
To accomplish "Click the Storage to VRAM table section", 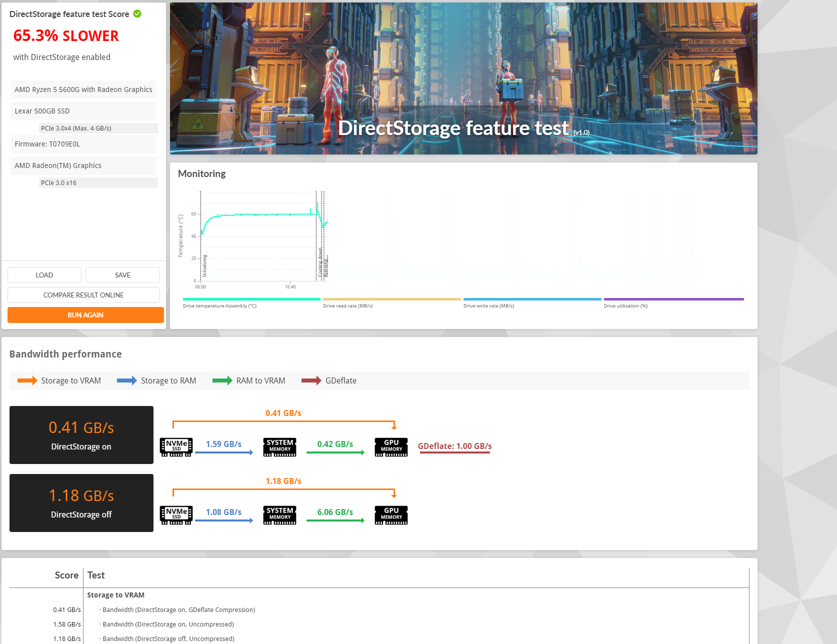I will click(115, 595).
